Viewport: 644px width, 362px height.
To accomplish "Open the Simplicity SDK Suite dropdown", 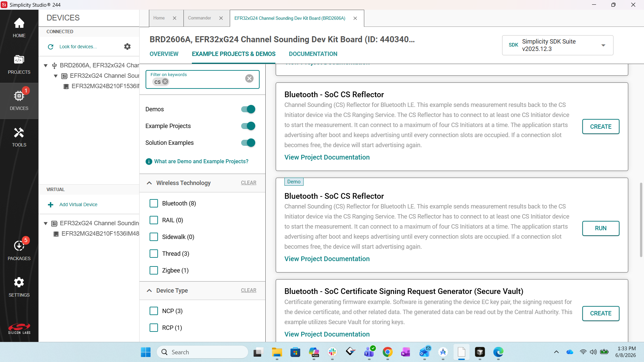I will (557, 45).
